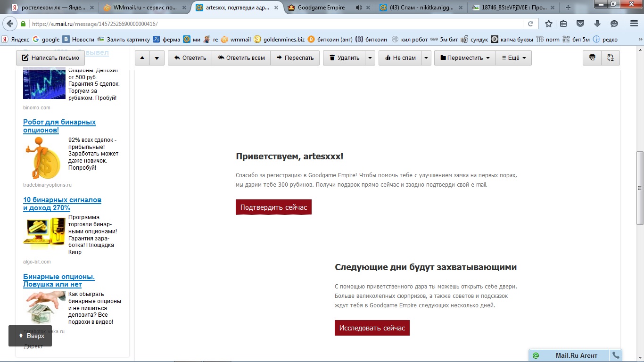Click Подтвердить сейчас button
This screenshot has height=362, width=644.
(x=273, y=207)
